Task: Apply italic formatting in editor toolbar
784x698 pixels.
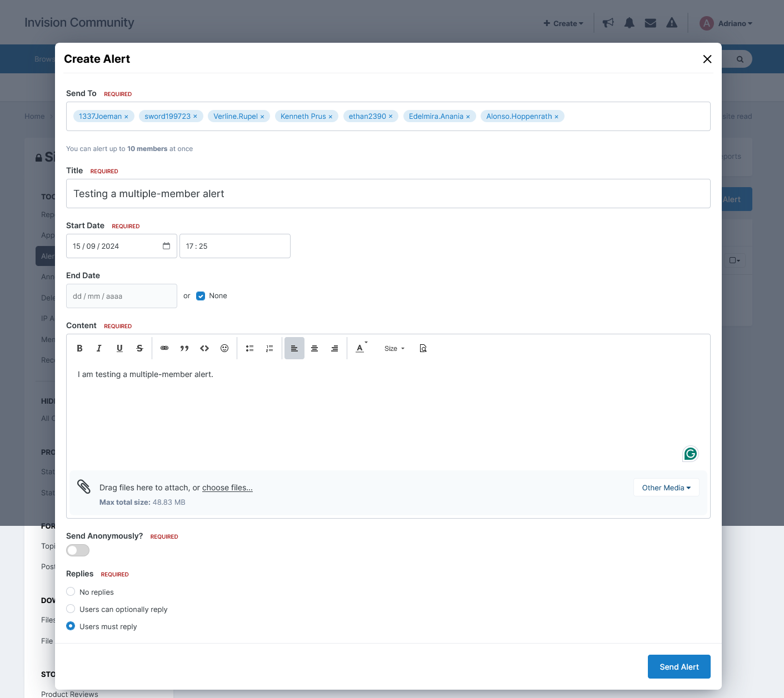Action: [99, 348]
